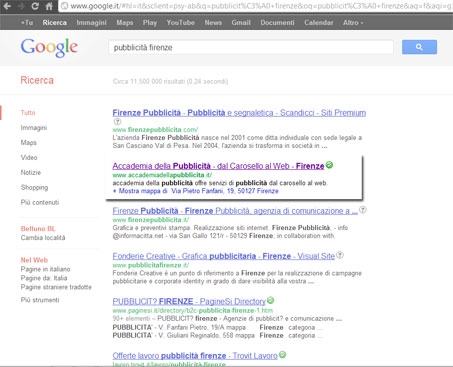
Task: Select the Maps filter in left sidebar
Action: 29,143
